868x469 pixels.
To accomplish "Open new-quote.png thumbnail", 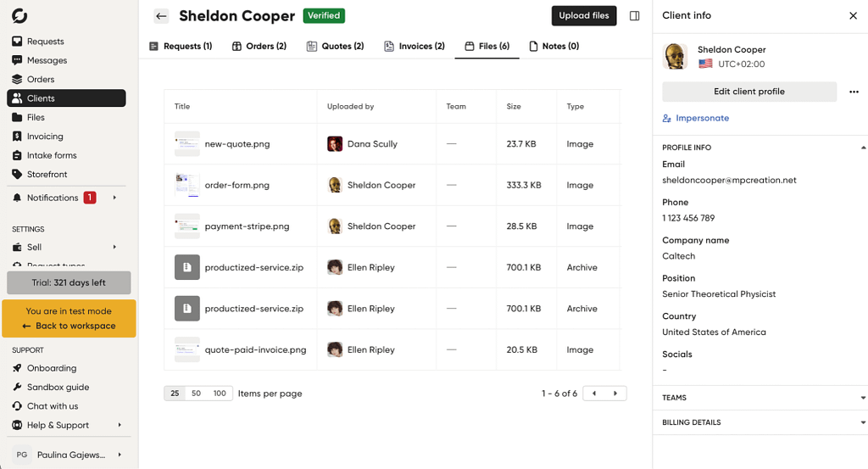I will coord(187,144).
